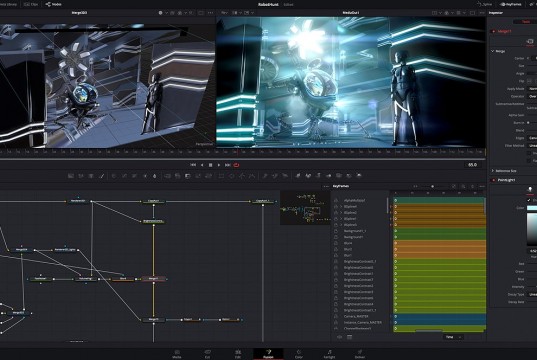Add a Color Corrector node from the toolbar
The height and width of the screenshot is (360, 537).
pyautogui.click(x=114, y=176)
